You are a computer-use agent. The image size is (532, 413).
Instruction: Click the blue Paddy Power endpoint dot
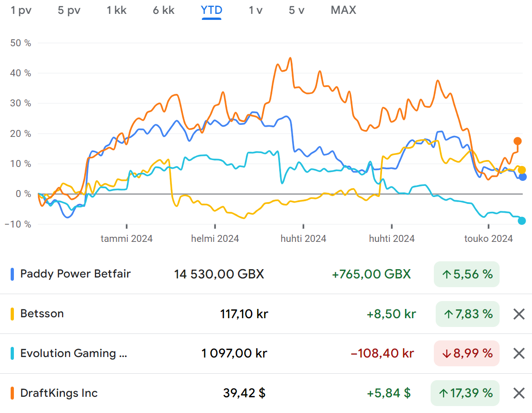(523, 177)
